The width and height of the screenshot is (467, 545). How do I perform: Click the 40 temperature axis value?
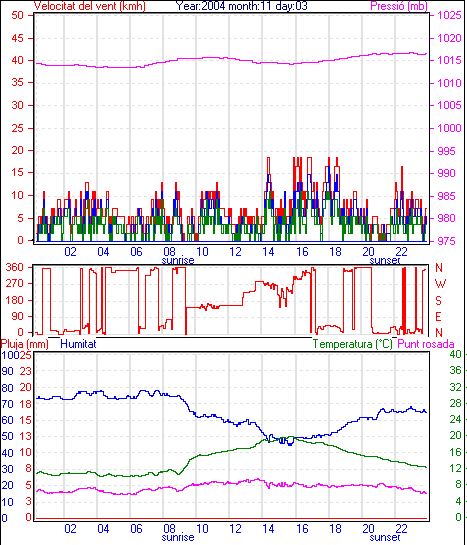455,354
